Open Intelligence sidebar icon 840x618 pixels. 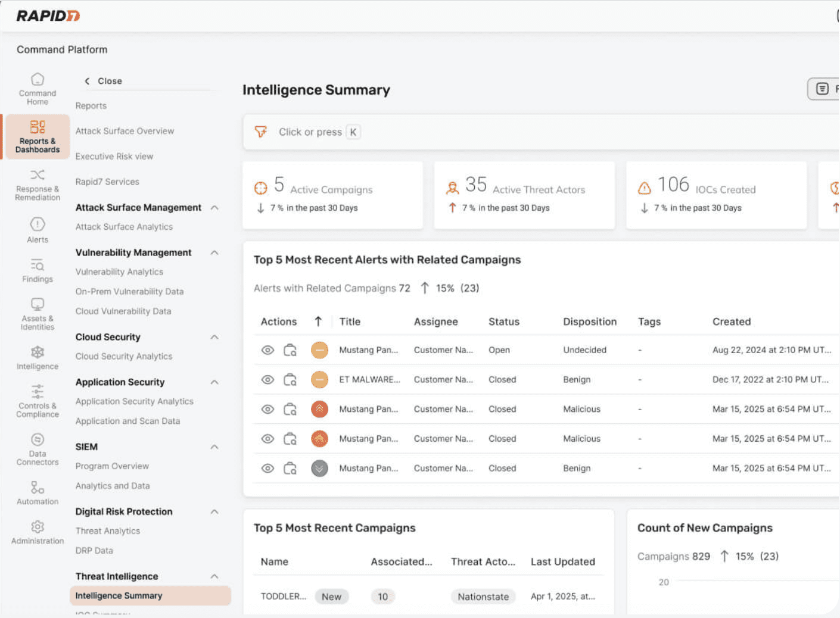coord(38,358)
